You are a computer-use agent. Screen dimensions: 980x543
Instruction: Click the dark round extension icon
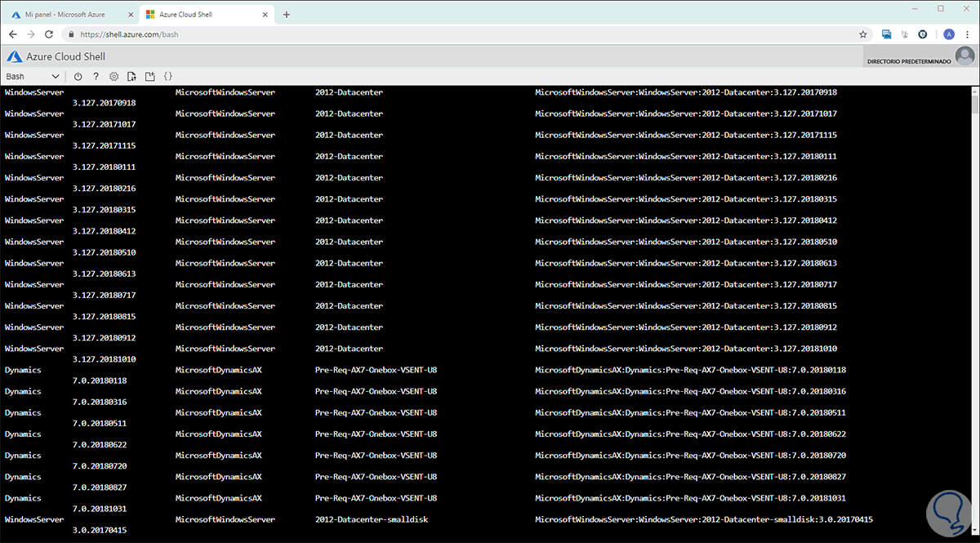point(923,35)
